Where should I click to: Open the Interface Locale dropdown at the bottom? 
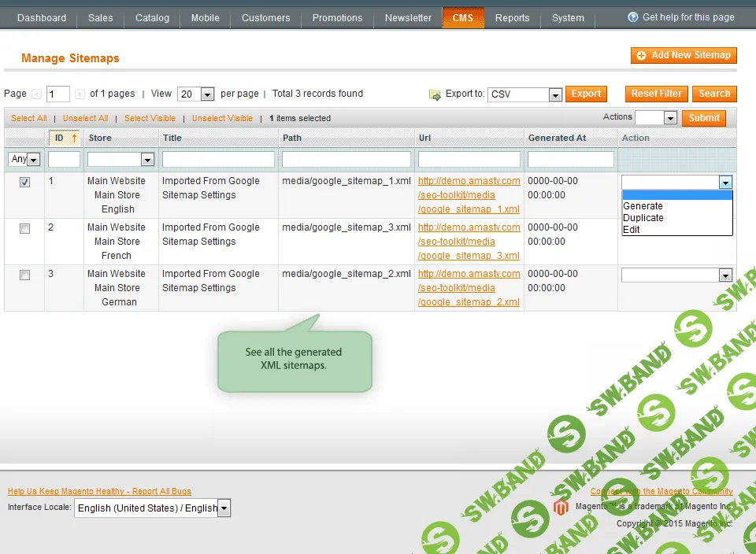click(224, 508)
